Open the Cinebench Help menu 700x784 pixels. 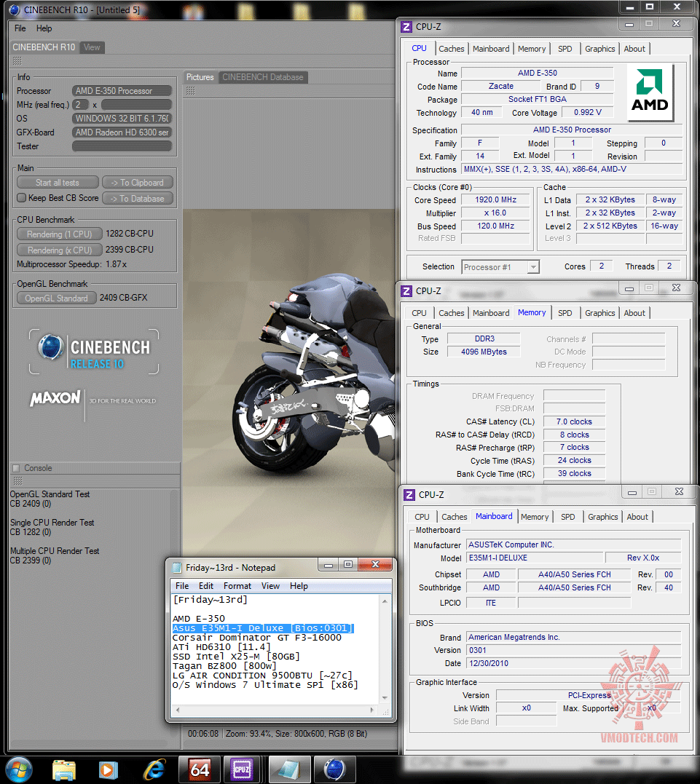click(44, 28)
